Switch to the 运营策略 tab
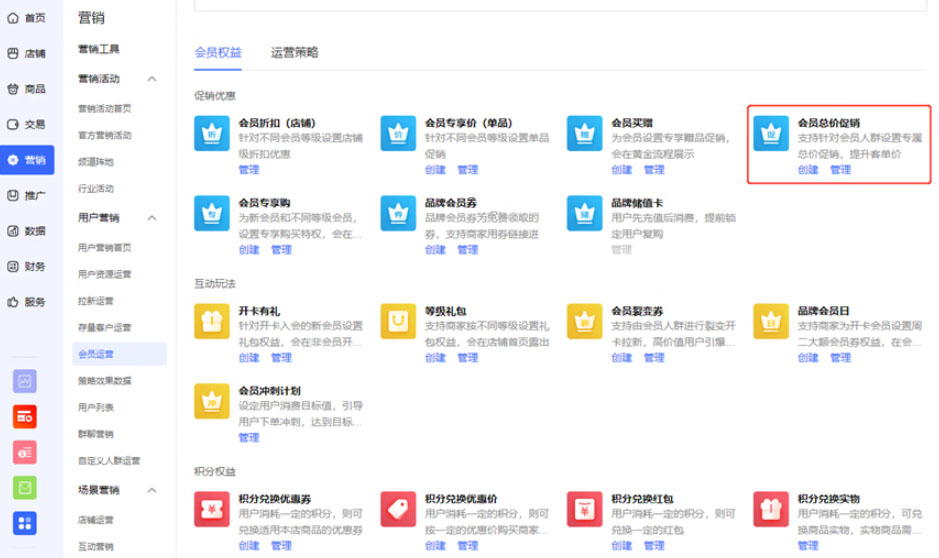 294,53
